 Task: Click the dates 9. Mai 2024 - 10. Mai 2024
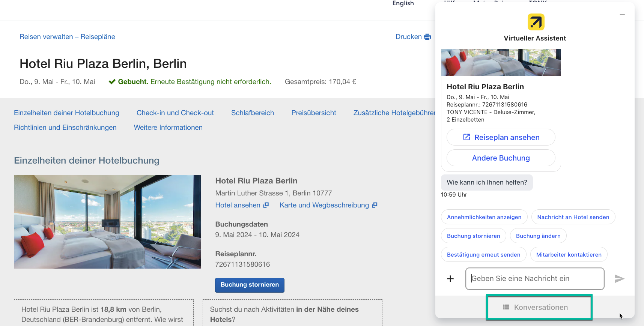click(257, 235)
